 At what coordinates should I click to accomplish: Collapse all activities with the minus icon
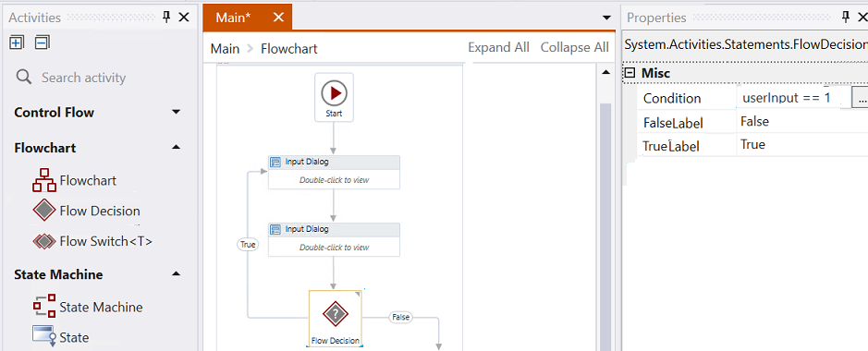point(43,42)
